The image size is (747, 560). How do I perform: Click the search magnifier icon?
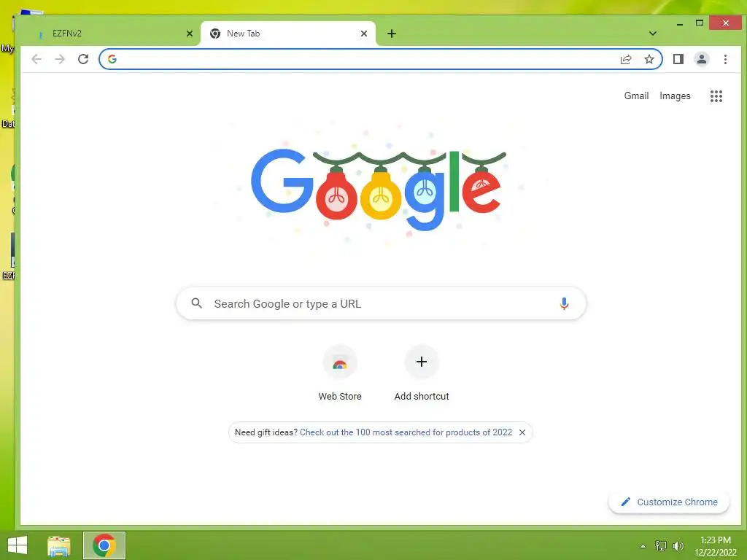click(196, 303)
